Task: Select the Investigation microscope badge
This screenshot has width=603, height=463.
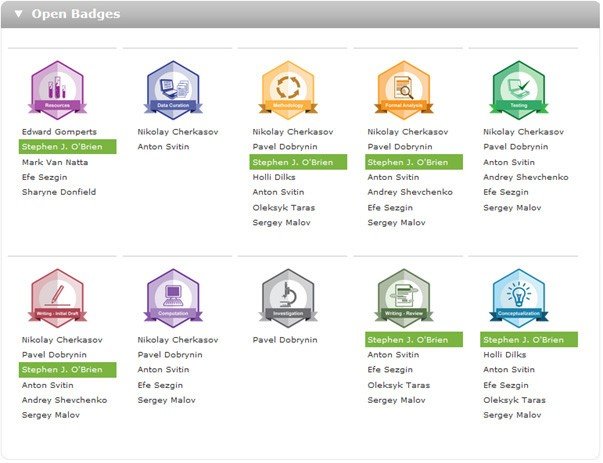Action: 288,297
